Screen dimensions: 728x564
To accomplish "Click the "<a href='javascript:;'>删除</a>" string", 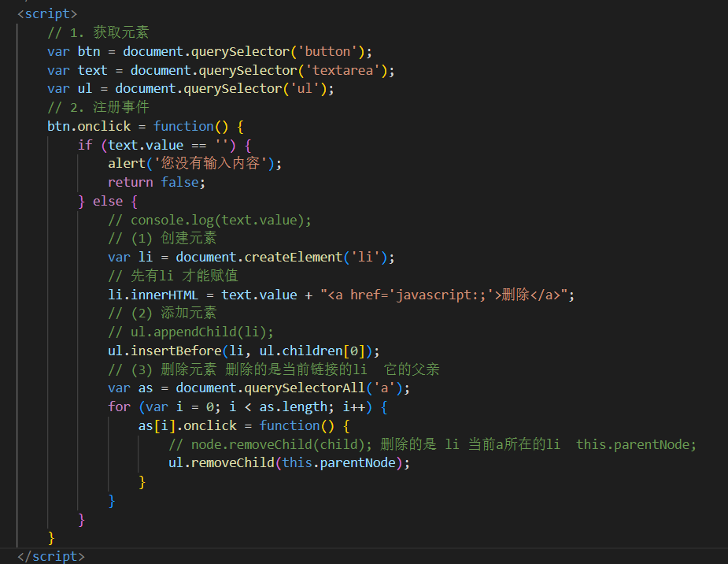I will 443,295.
